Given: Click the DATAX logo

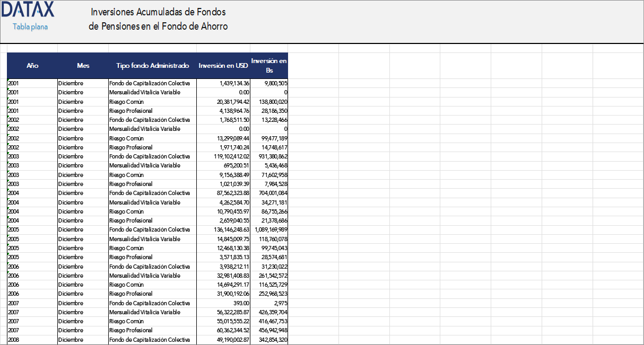Looking at the screenshot, I should point(28,9).
